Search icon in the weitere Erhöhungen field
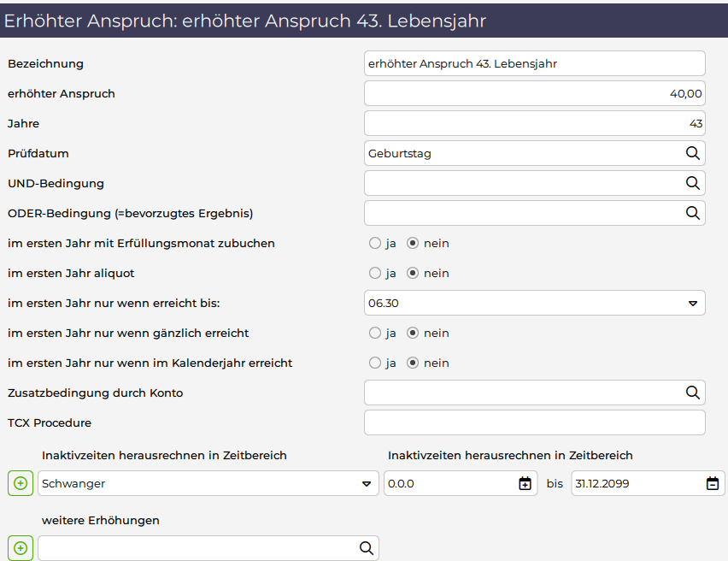The width and height of the screenshot is (728, 561). click(366, 548)
